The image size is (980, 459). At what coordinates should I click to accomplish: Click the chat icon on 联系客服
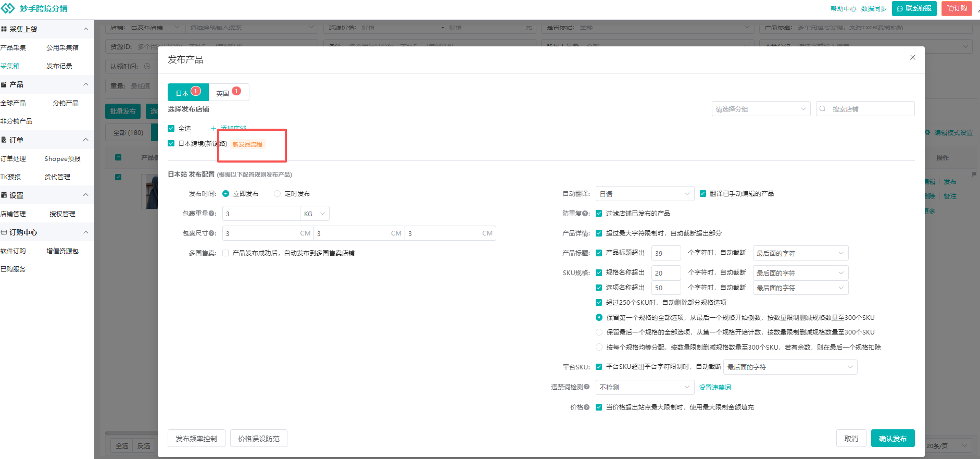point(900,8)
